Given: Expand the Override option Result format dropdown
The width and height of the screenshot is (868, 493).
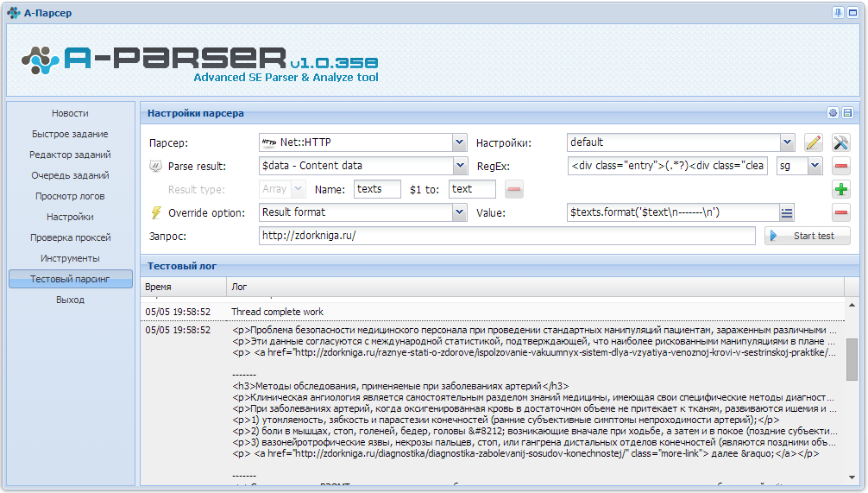Looking at the screenshot, I should tap(460, 212).
